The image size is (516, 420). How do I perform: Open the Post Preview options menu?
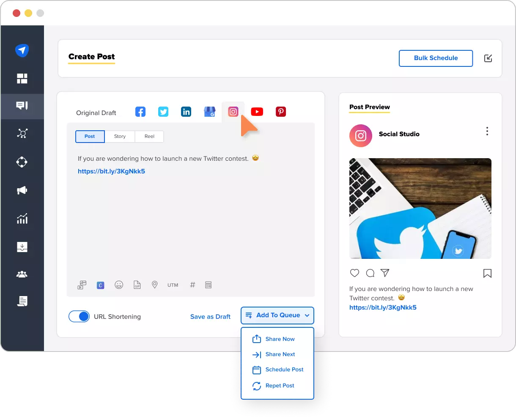[487, 132]
